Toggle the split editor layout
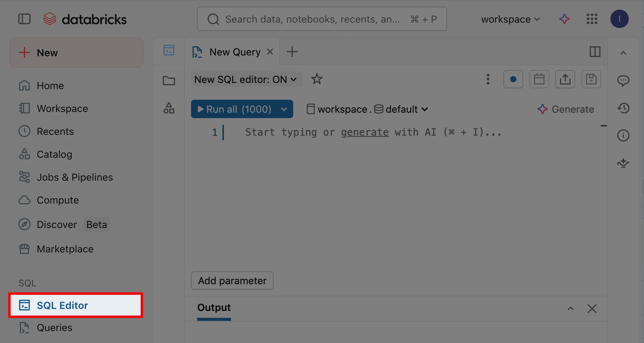 (x=595, y=52)
